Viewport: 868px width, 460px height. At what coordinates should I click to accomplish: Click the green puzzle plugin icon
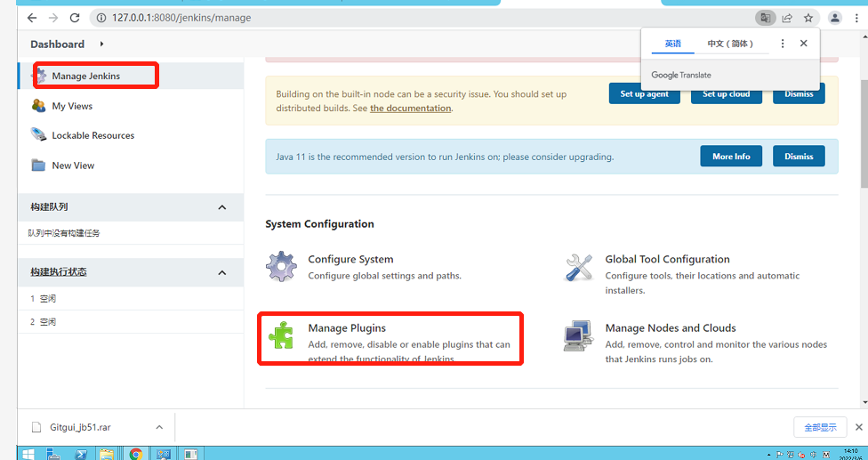pyautogui.click(x=281, y=335)
